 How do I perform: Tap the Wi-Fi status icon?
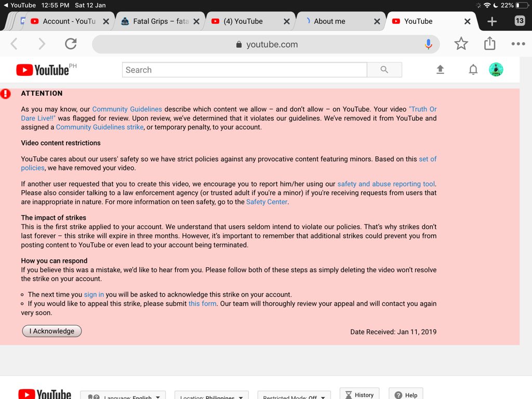487,5
